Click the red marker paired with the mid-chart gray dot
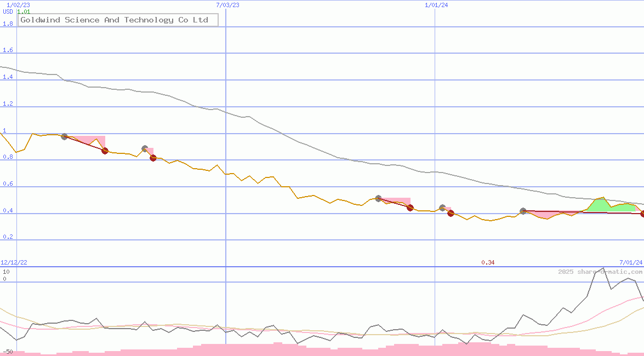Viewport: 644px width, 356px height. (x=409, y=208)
